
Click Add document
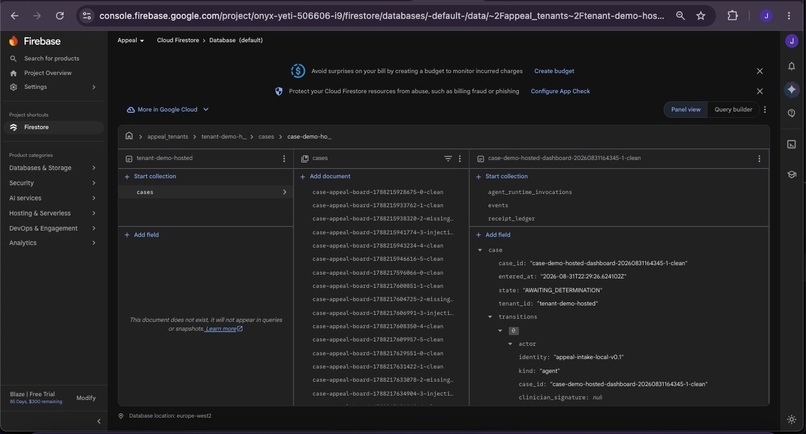325,176
